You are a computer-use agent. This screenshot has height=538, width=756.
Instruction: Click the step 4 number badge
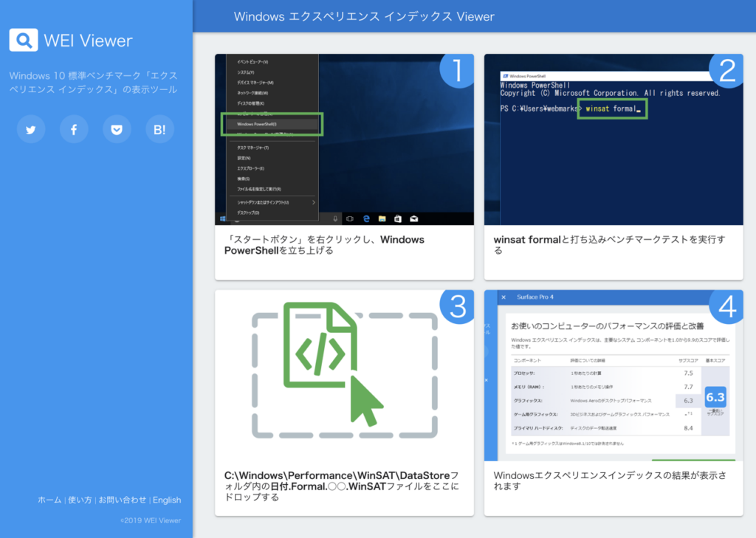click(x=726, y=307)
